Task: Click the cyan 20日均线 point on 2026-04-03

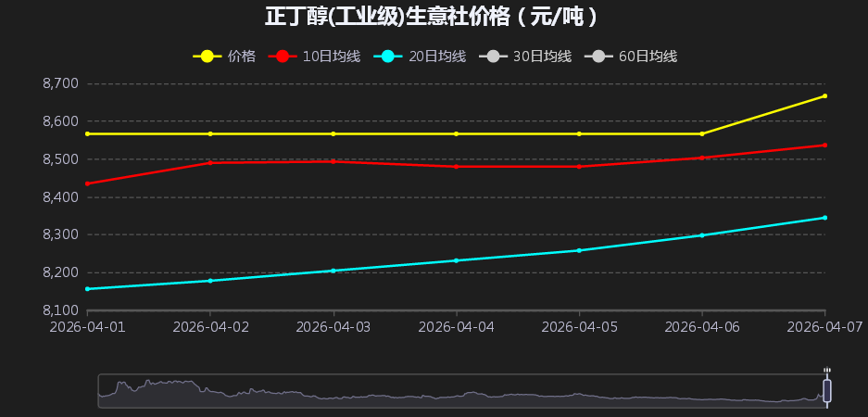Action: click(x=333, y=271)
